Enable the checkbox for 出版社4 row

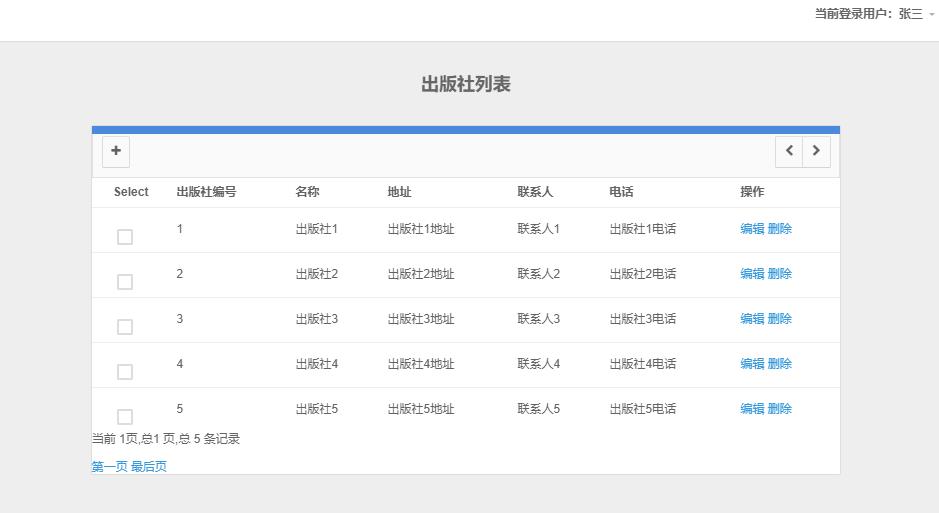click(x=125, y=372)
